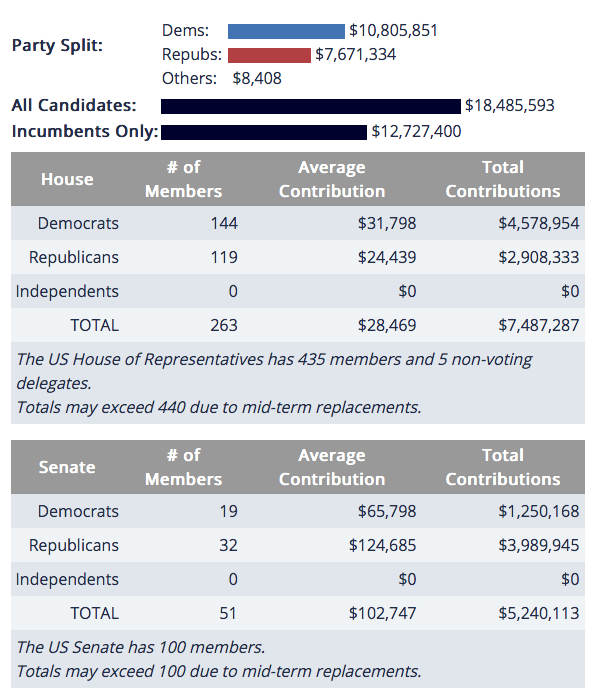Select House Republicans total $2,908,333

[x=539, y=257]
